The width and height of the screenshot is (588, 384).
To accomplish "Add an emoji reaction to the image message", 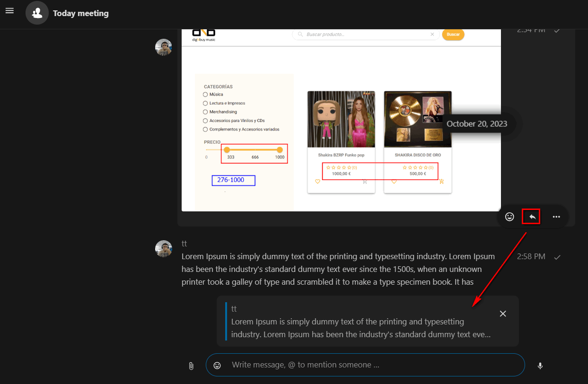I will (x=509, y=217).
